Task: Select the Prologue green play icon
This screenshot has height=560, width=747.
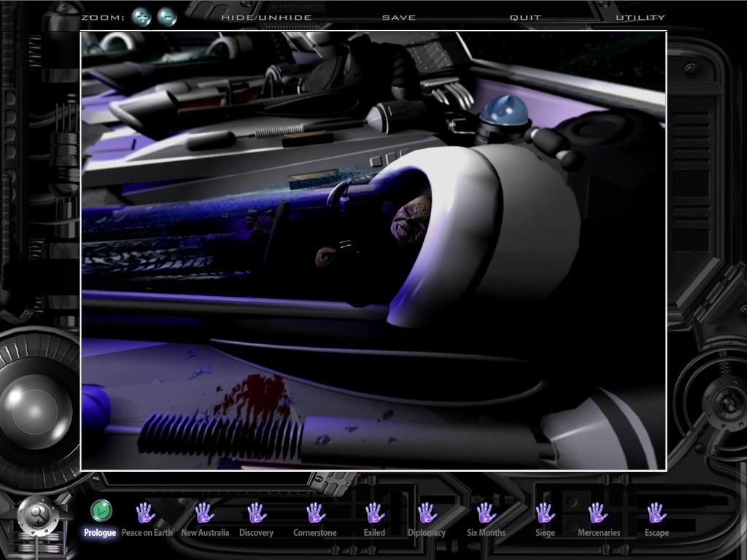Action: pos(101,510)
